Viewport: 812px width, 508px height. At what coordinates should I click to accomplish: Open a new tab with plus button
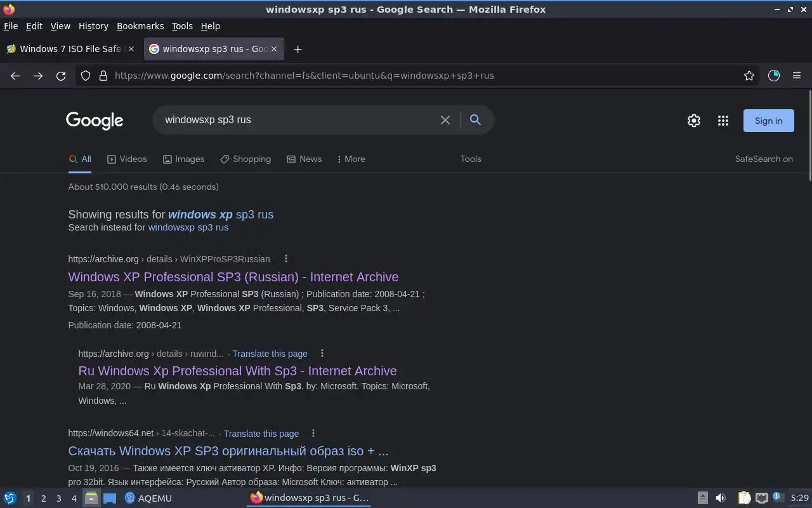(x=298, y=49)
